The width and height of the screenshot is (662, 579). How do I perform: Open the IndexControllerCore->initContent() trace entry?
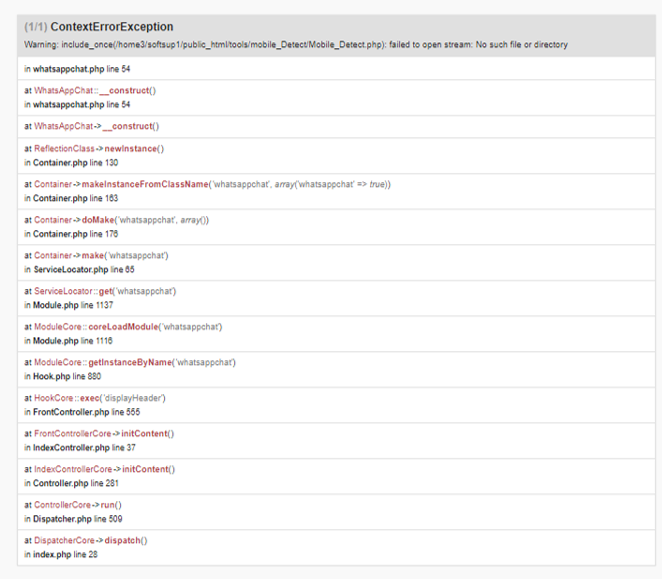[336, 476]
